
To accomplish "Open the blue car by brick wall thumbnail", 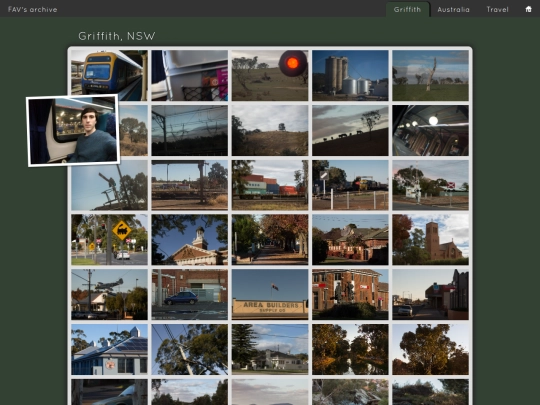I will click(190, 294).
